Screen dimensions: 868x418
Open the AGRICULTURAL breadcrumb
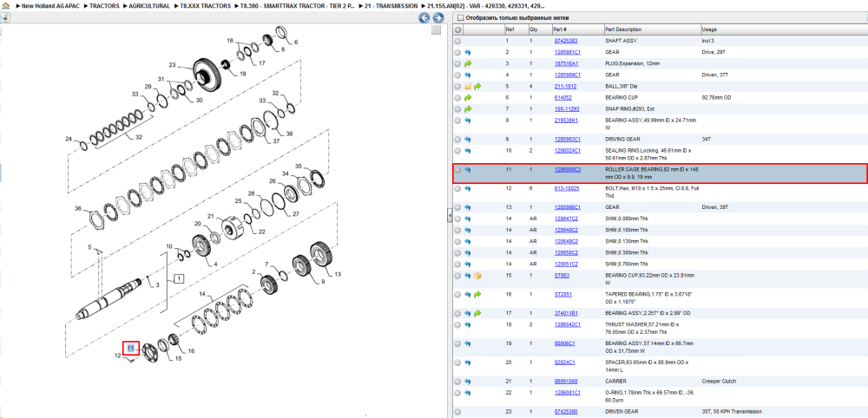coord(149,5)
